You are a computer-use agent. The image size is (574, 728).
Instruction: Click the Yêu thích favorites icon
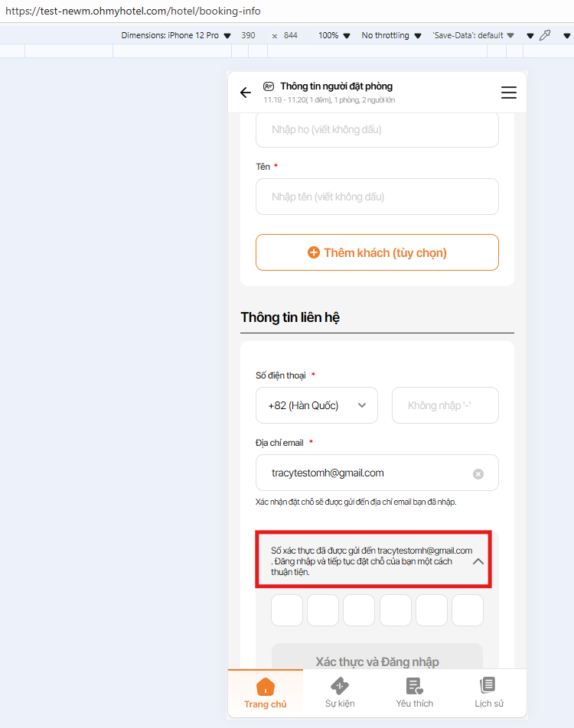[x=415, y=686]
